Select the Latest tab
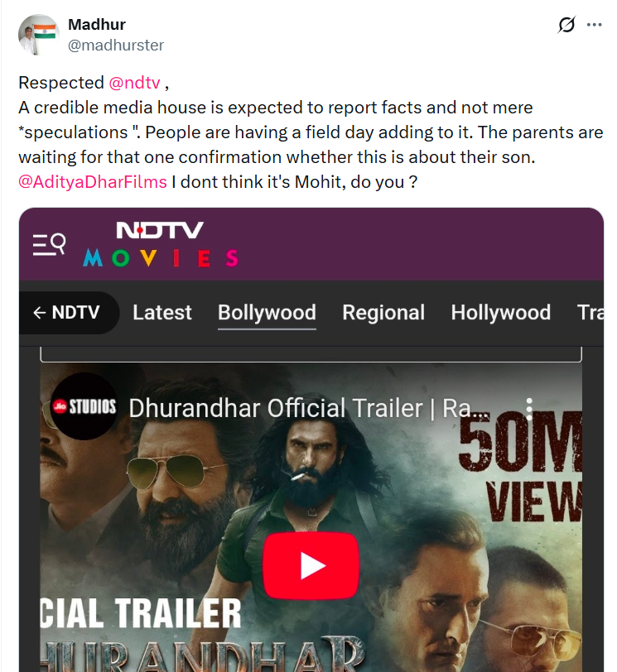 point(162,313)
